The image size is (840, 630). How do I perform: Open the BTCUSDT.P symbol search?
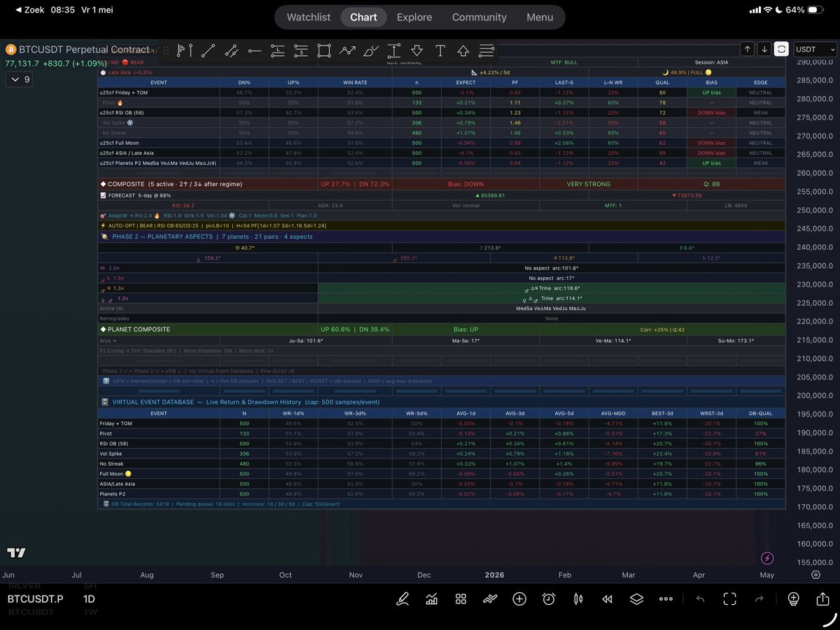click(x=36, y=599)
